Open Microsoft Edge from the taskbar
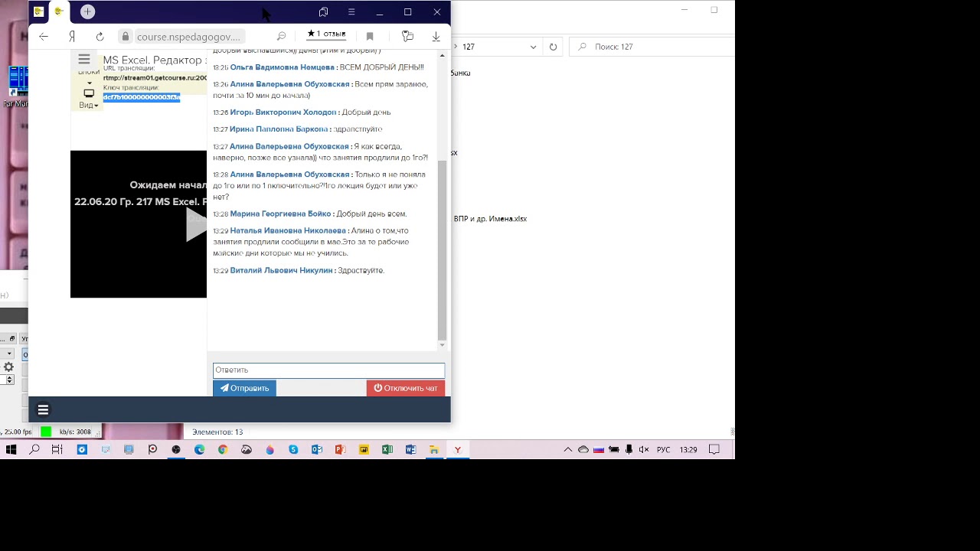This screenshot has height=551, width=980. coord(200,450)
